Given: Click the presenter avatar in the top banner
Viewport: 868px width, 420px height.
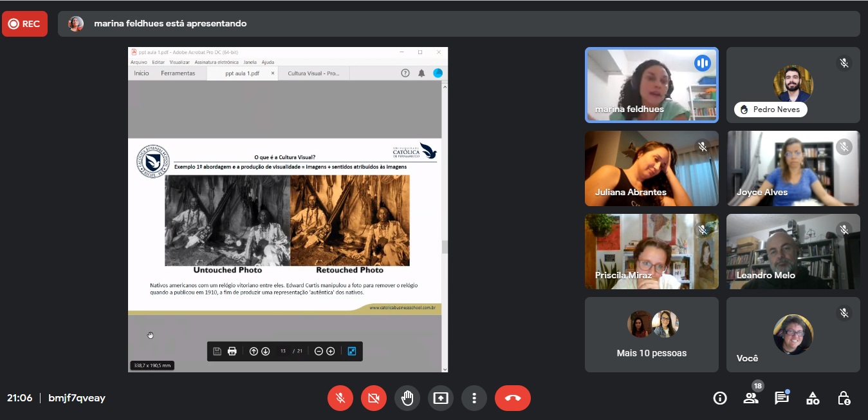Looking at the screenshot, I should point(76,24).
